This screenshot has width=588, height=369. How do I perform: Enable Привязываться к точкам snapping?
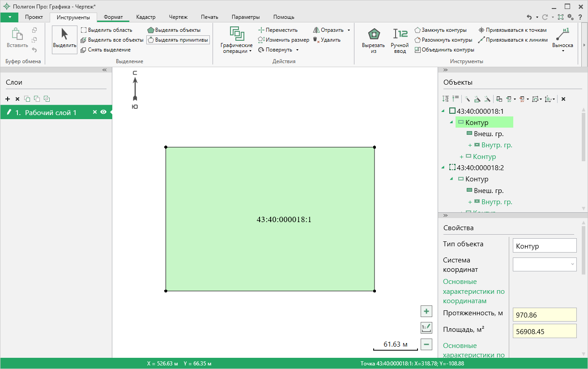click(512, 30)
